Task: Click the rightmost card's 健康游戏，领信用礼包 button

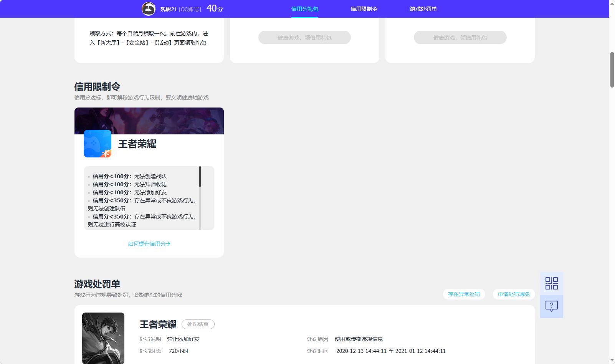Action: coord(460,38)
